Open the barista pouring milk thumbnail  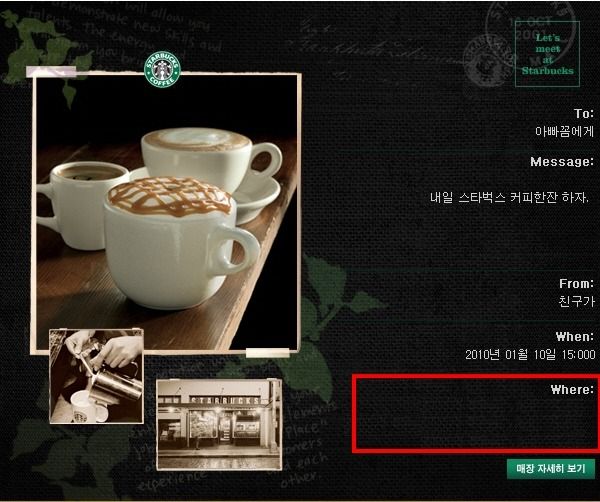coord(96,376)
